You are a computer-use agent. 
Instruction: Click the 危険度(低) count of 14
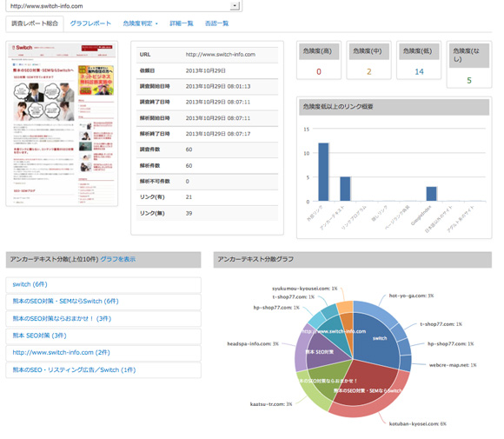(x=419, y=72)
